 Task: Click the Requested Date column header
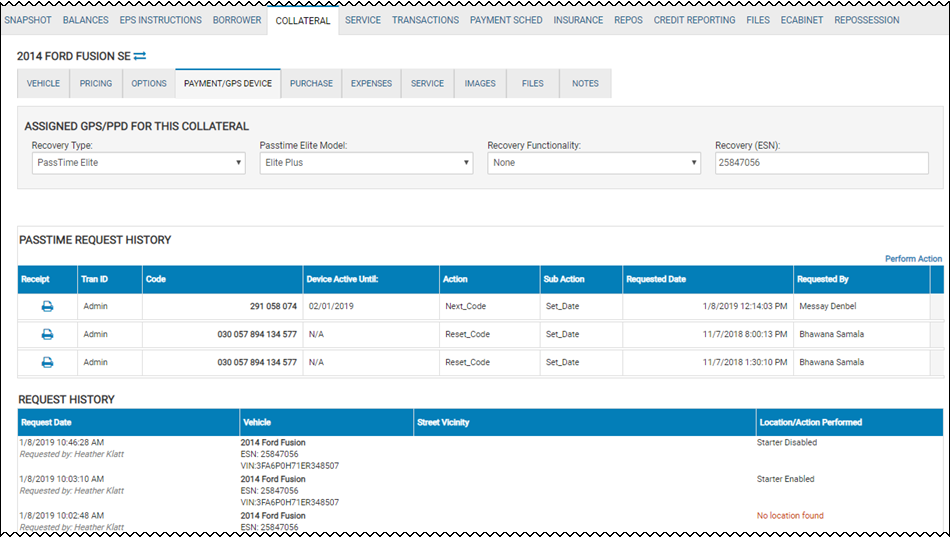[x=708, y=279]
